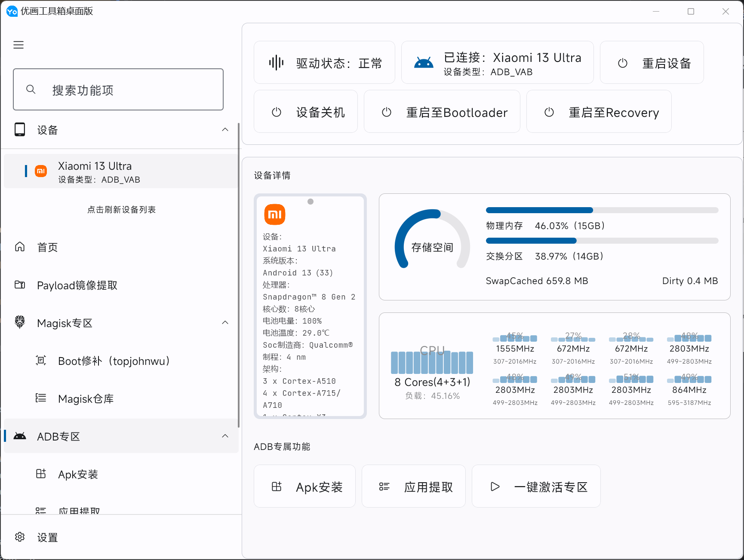Click the Android icon beside ADB专区

(20, 436)
